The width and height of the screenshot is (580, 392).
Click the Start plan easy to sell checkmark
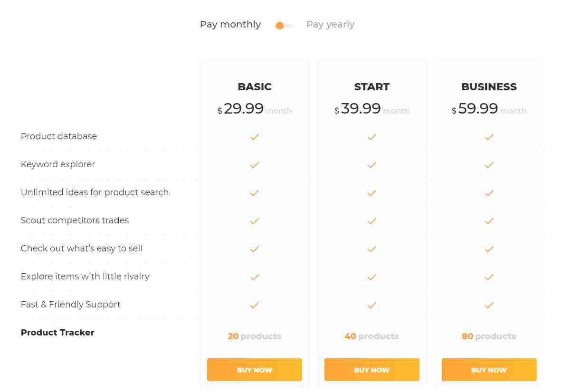pyautogui.click(x=372, y=249)
